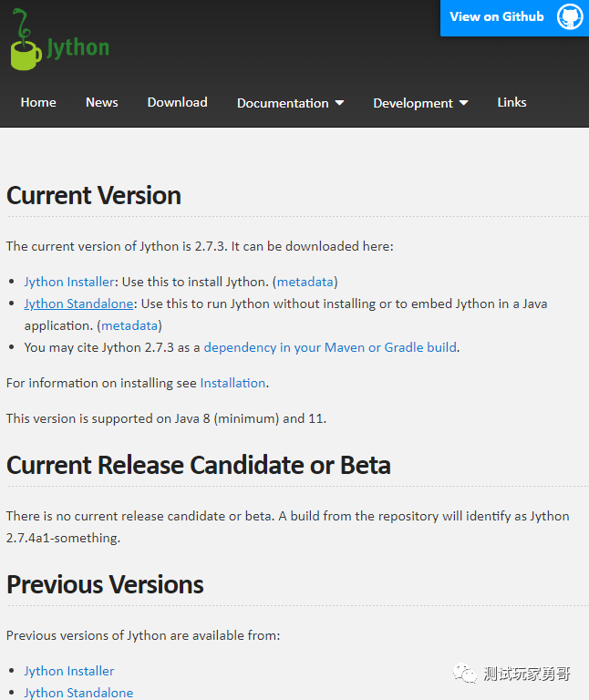589x700 pixels.
Task: Go to the Home page
Action: click(x=38, y=102)
